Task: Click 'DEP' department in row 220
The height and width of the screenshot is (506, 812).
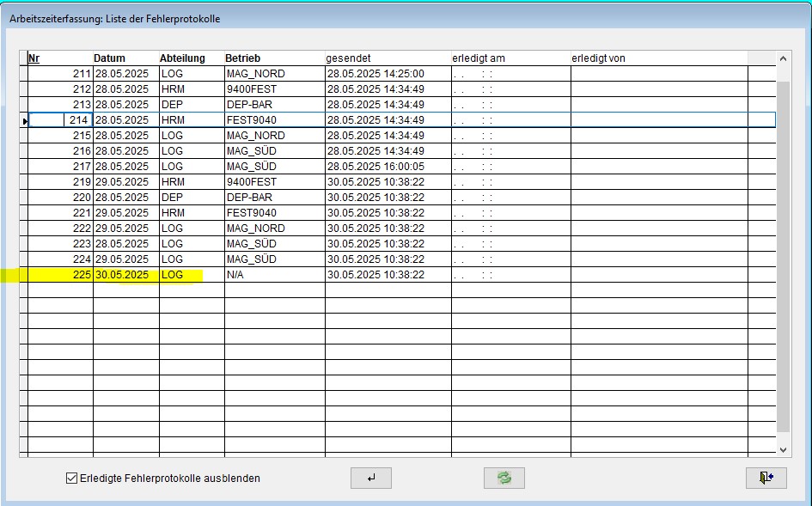Action: pos(172,198)
